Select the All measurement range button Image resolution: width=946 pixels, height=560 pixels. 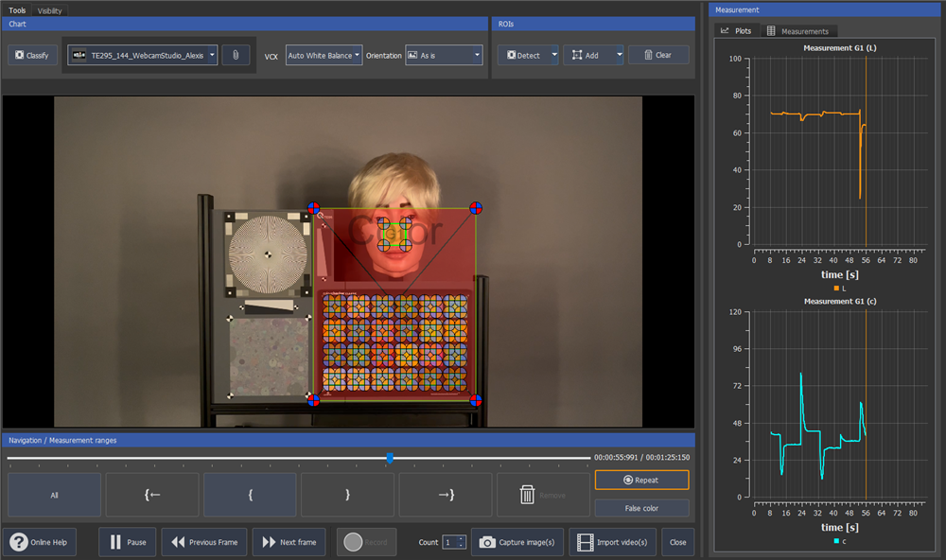coord(54,495)
